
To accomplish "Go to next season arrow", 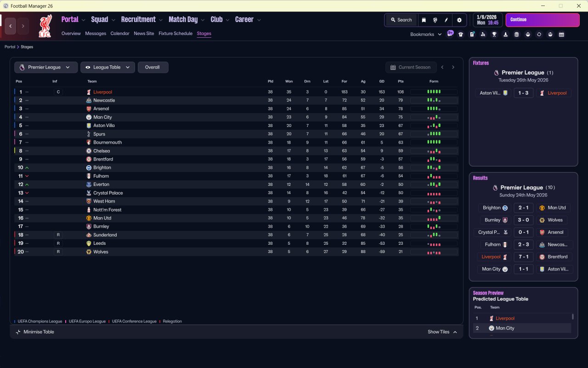I will pos(453,67).
